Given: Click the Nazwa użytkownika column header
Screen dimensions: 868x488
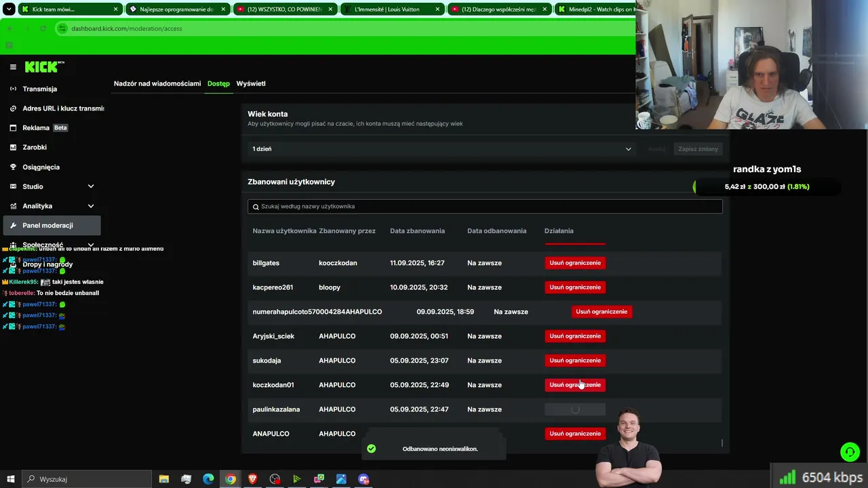Looking at the screenshot, I should click(x=285, y=231).
